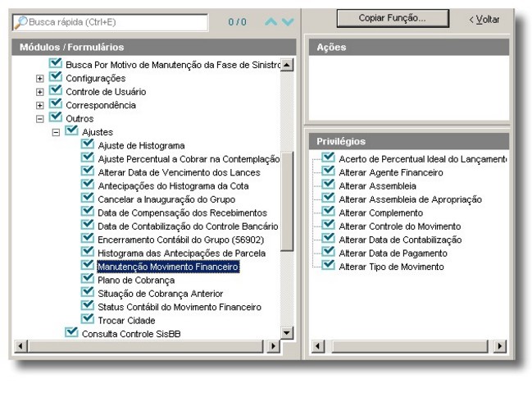
Task: Click Privilégios panel scroll right arrow
Action: 500,346
